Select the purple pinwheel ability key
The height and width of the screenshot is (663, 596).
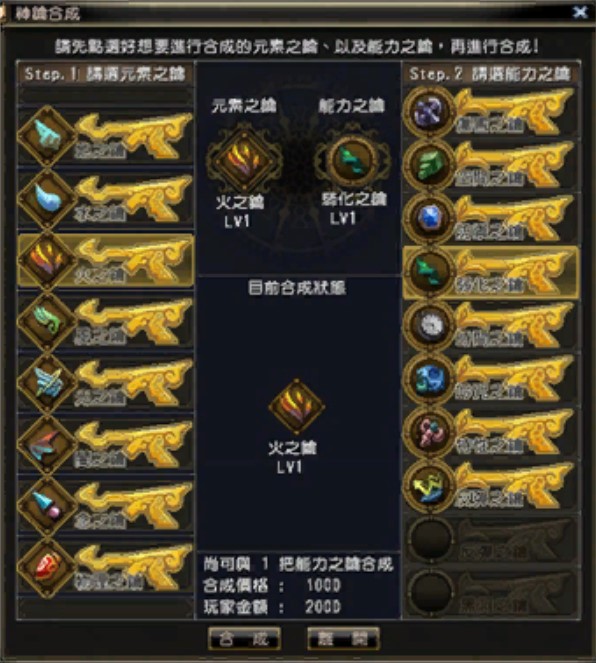click(x=491, y=112)
